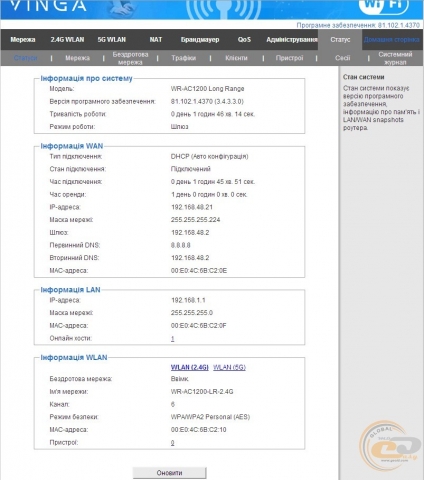Switch to the 5G WLAN menu tab
Image resolution: width=424 pixels, height=480 pixels.
[112, 40]
